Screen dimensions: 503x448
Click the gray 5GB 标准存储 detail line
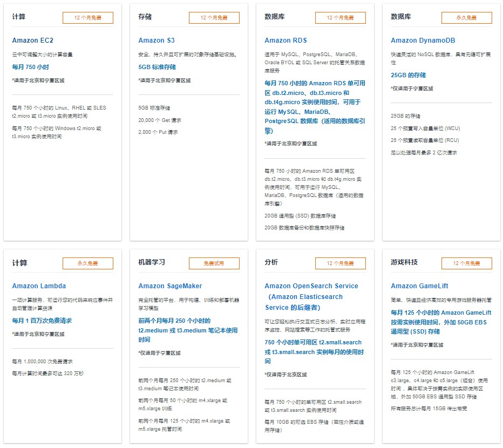(154, 108)
